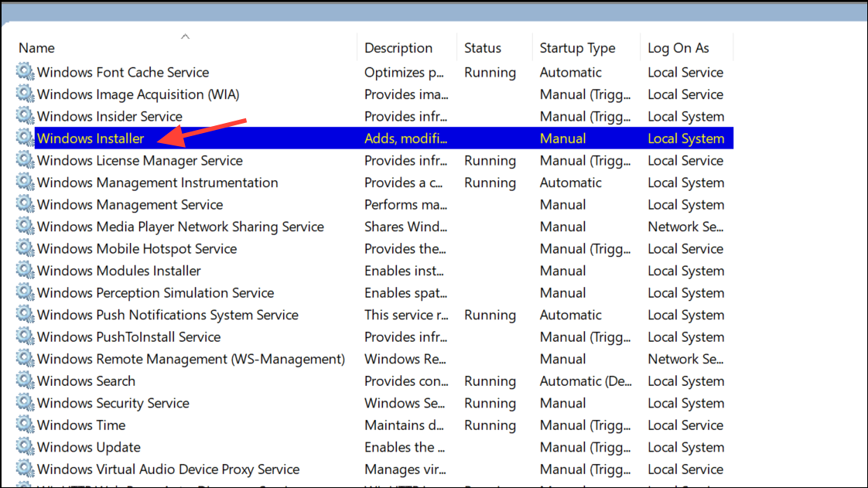The height and width of the screenshot is (488, 868).
Task: Click the Local System cell of Windows Installer
Action: 686,139
